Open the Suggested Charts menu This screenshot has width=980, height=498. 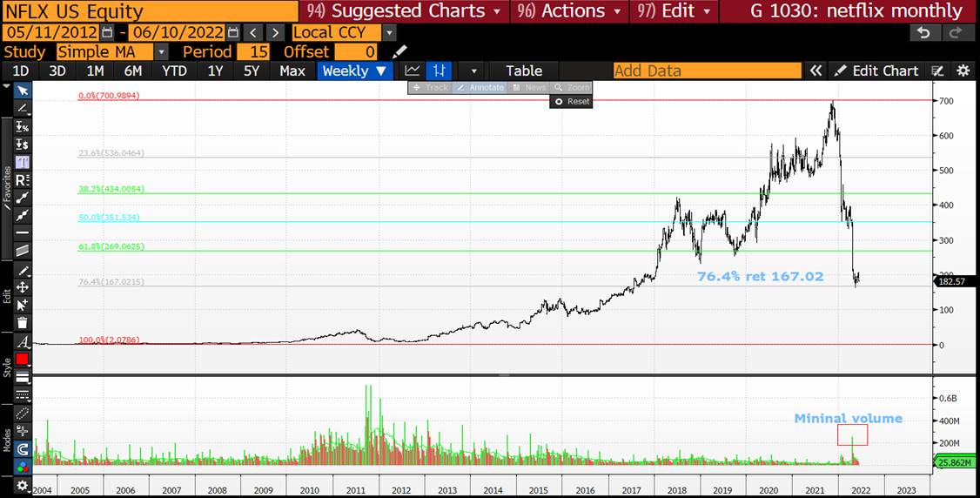click(x=405, y=10)
